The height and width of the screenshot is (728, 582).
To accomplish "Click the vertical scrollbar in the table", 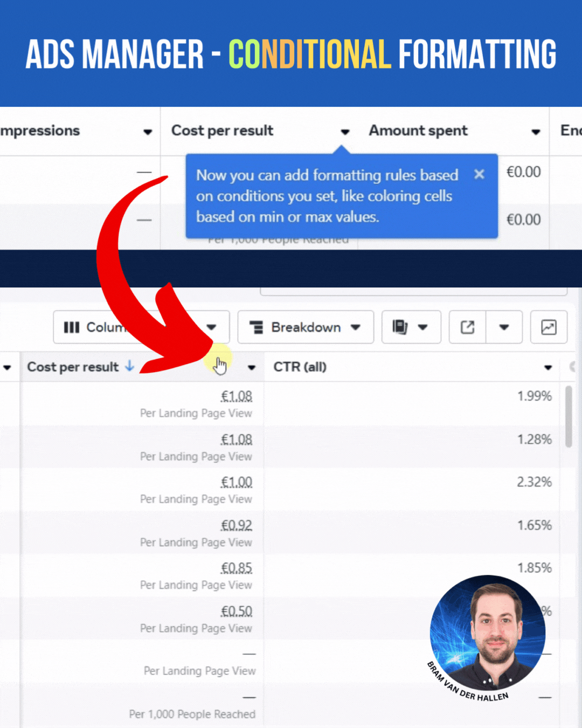I will (569, 416).
